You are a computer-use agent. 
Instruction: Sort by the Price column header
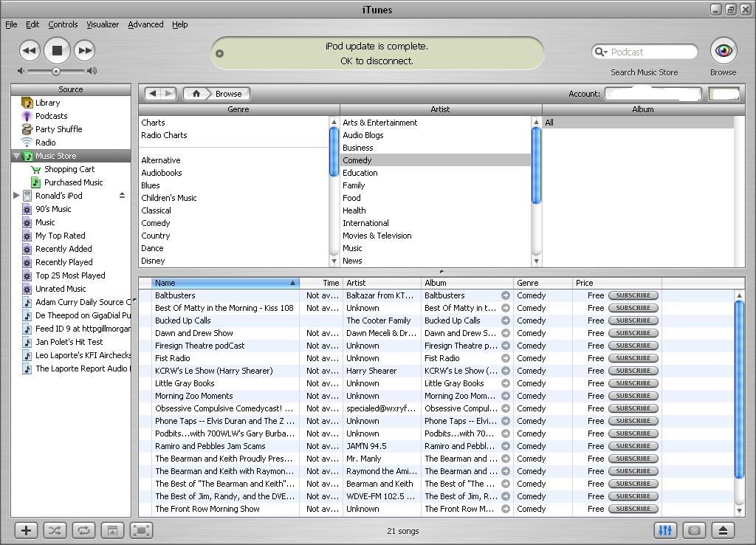(616, 283)
